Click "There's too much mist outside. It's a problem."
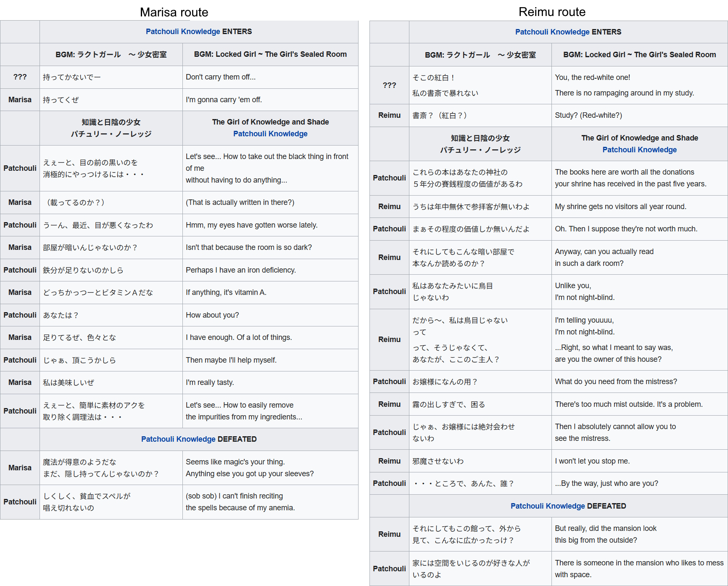The image size is (728, 586). [629, 404]
